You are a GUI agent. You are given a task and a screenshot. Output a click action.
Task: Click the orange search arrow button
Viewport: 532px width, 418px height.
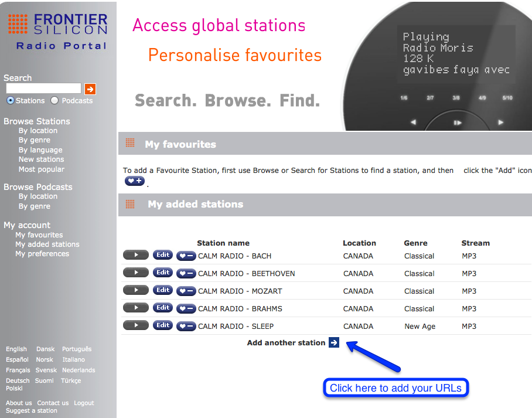pos(90,89)
